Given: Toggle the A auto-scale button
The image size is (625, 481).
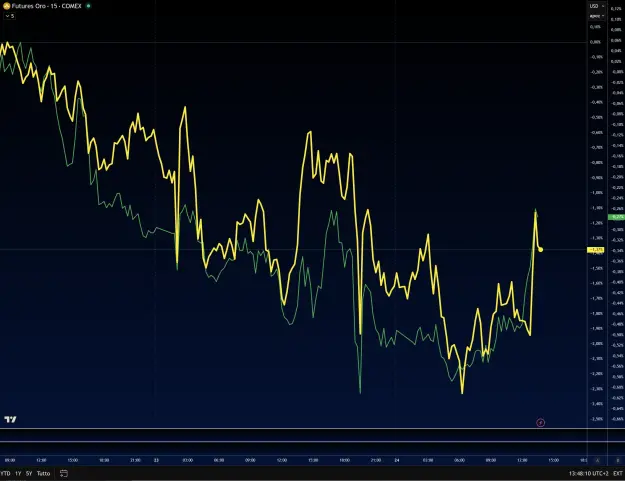Looking at the screenshot, I should click(x=597, y=460).
